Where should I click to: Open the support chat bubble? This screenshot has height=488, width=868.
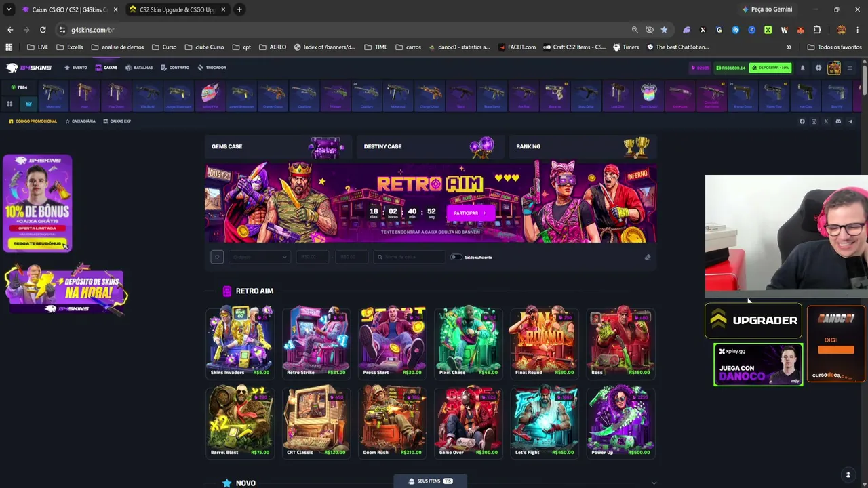pos(848,475)
